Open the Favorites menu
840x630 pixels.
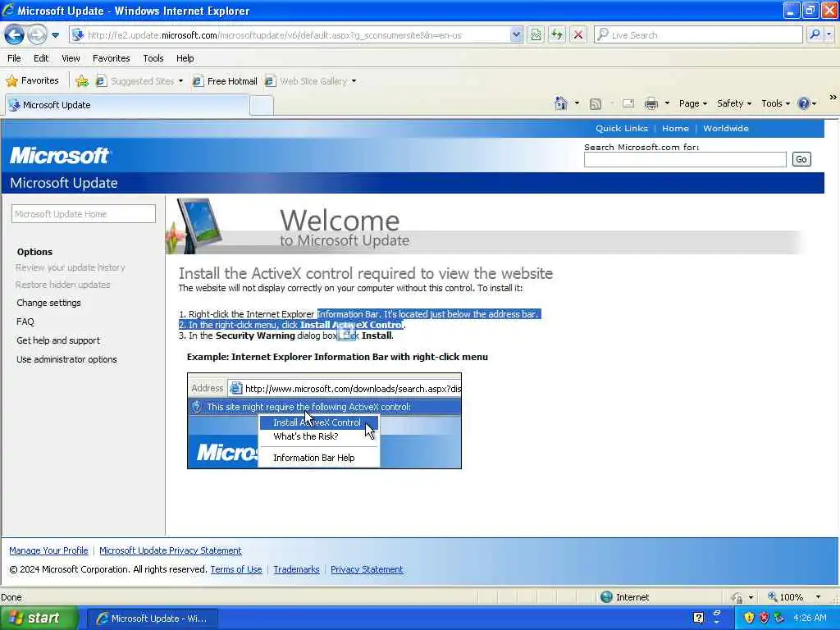[x=111, y=58]
